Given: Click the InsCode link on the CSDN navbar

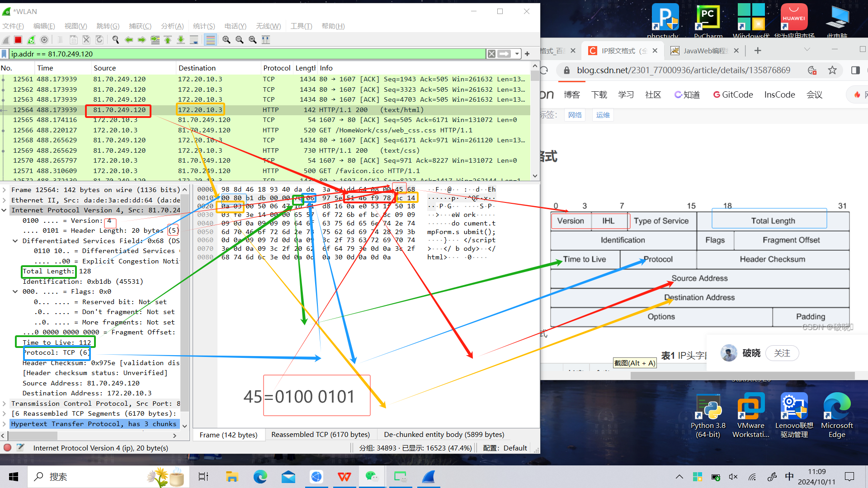Looking at the screenshot, I should click(x=779, y=95).
